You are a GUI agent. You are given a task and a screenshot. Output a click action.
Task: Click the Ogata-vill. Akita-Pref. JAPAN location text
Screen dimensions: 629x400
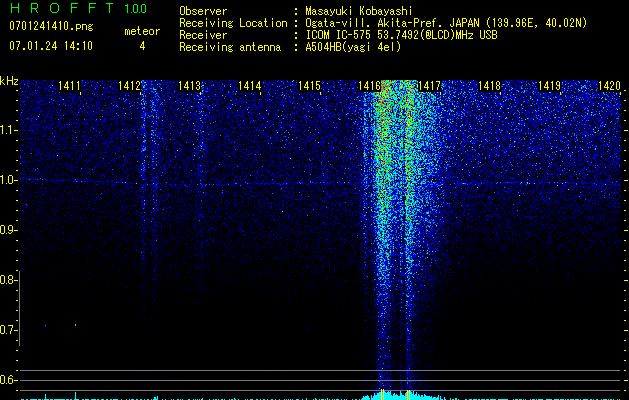pos(446,23)
